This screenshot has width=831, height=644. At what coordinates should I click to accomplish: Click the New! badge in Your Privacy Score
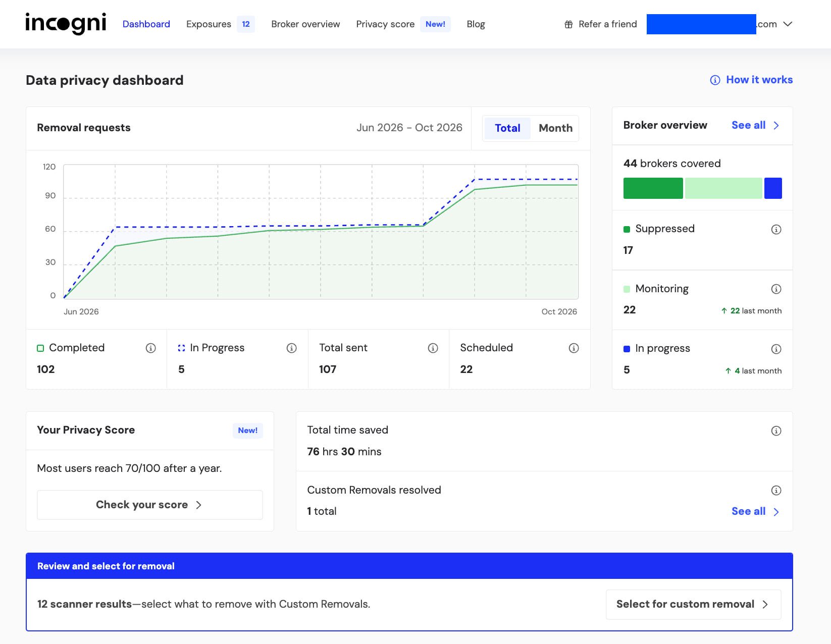click(x=247, y=431)
